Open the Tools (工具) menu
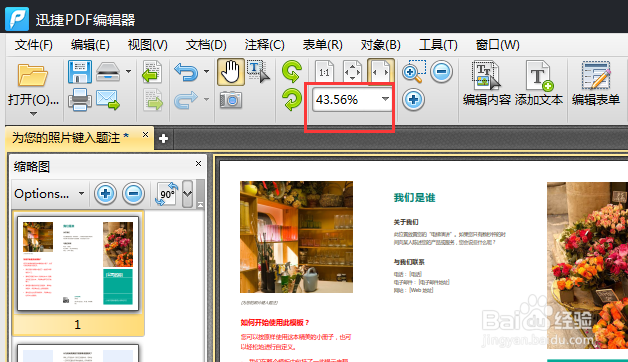 pos(438,45)
